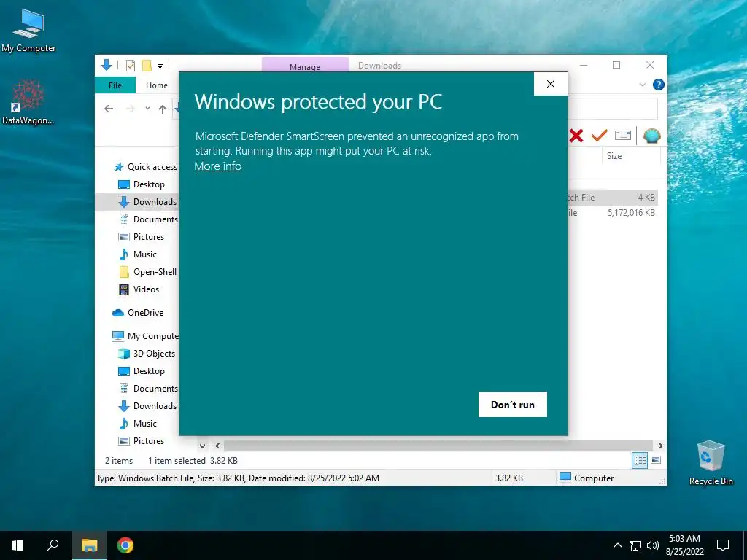Launch Google Chrome from the taskbar

tap(125, 545)
